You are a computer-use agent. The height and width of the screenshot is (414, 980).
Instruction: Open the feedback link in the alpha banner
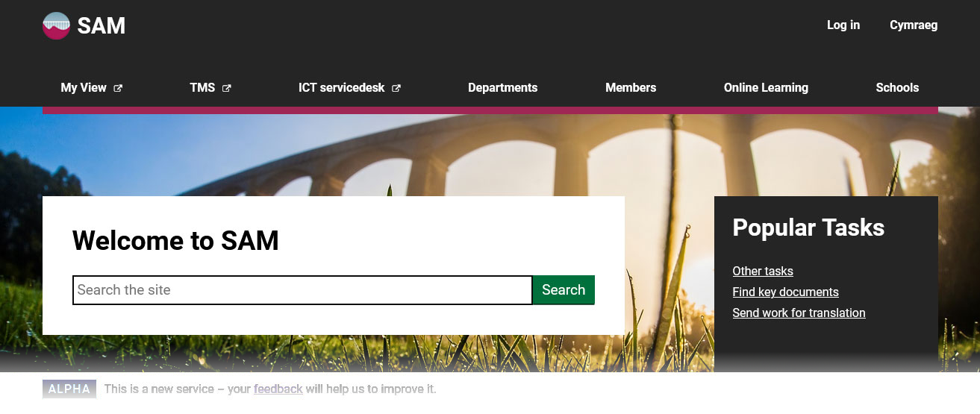pyautogui.click(x=278, y=389)
